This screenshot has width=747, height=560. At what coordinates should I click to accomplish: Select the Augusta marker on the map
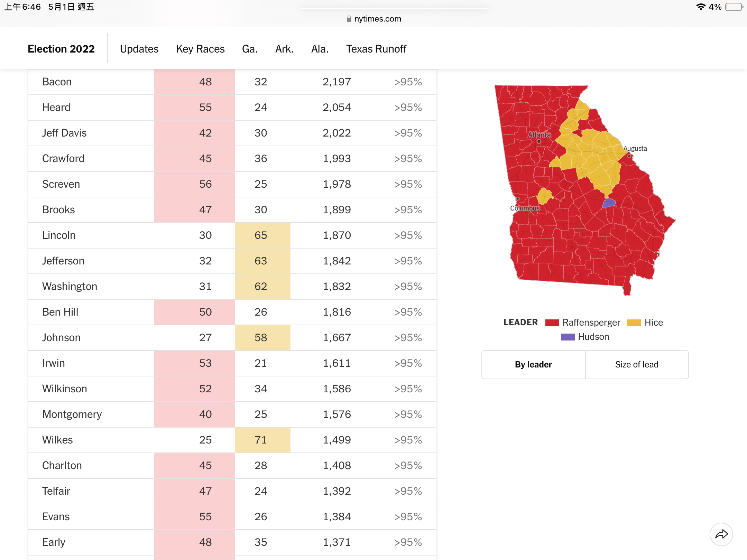(629, 156)
